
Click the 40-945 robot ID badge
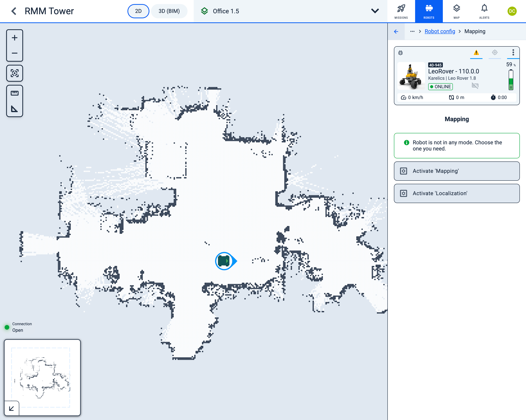(435, 65)
